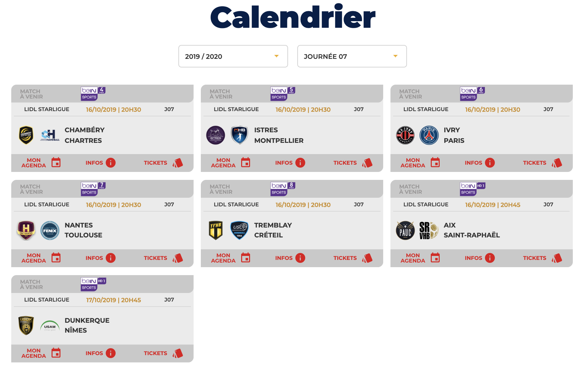The height and width of the screenshot is (371, 588).
Task: Click tickets icon for Ivry–Paris match
Action: click(557, 163)
